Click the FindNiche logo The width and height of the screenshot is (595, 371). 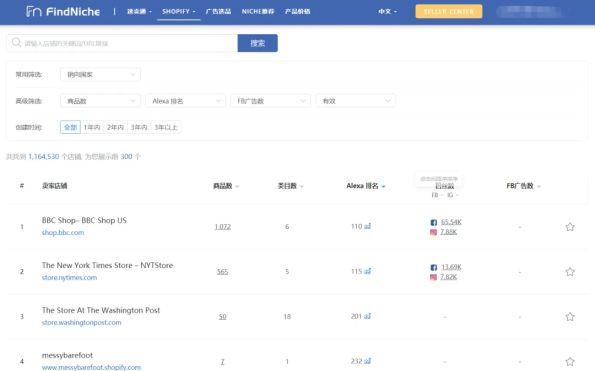pos(63,12)
